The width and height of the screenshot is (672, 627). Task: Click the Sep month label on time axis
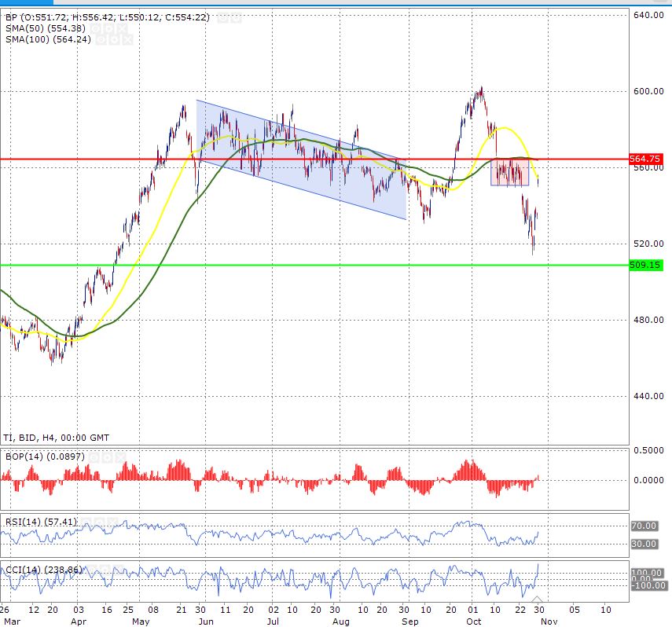(409, 621)
